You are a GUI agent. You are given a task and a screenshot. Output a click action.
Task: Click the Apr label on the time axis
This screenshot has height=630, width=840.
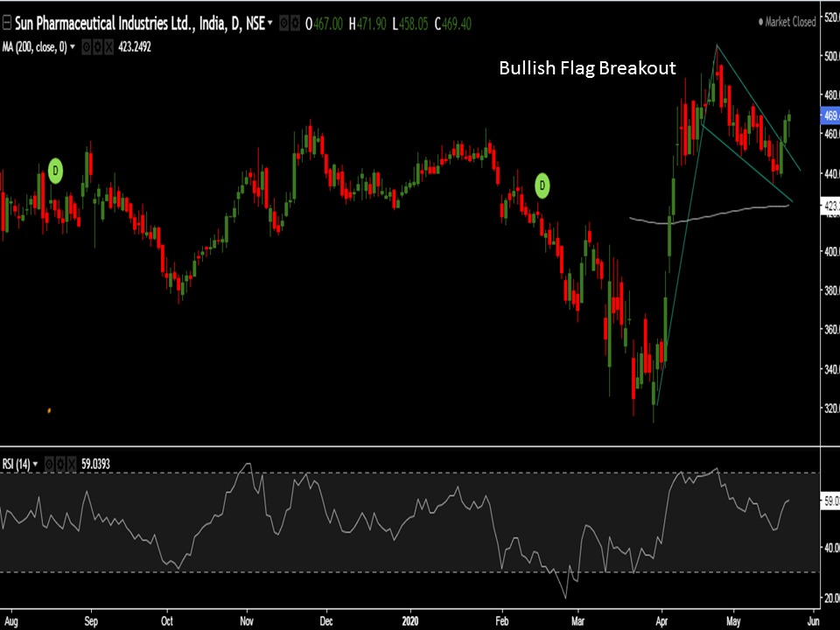[x=661, y=621]
